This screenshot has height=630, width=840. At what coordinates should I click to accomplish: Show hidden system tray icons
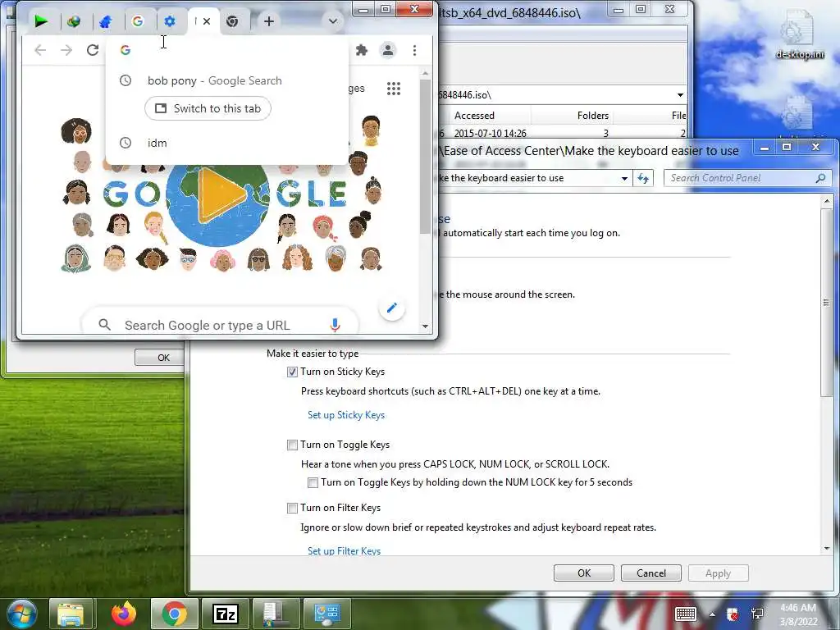pos(713,614)
